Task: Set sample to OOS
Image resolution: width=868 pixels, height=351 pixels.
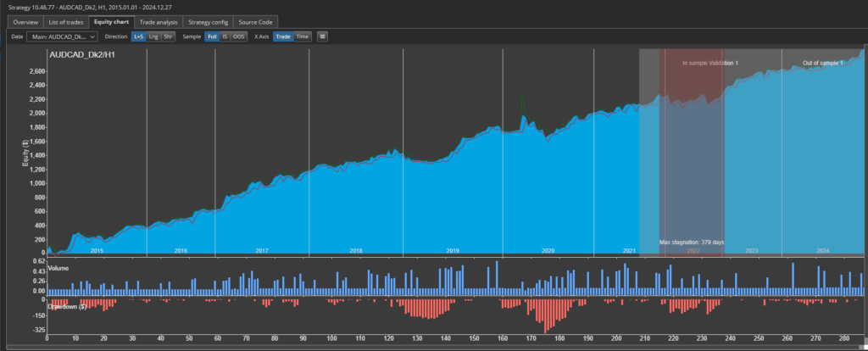Action: [x=238, y=36]
